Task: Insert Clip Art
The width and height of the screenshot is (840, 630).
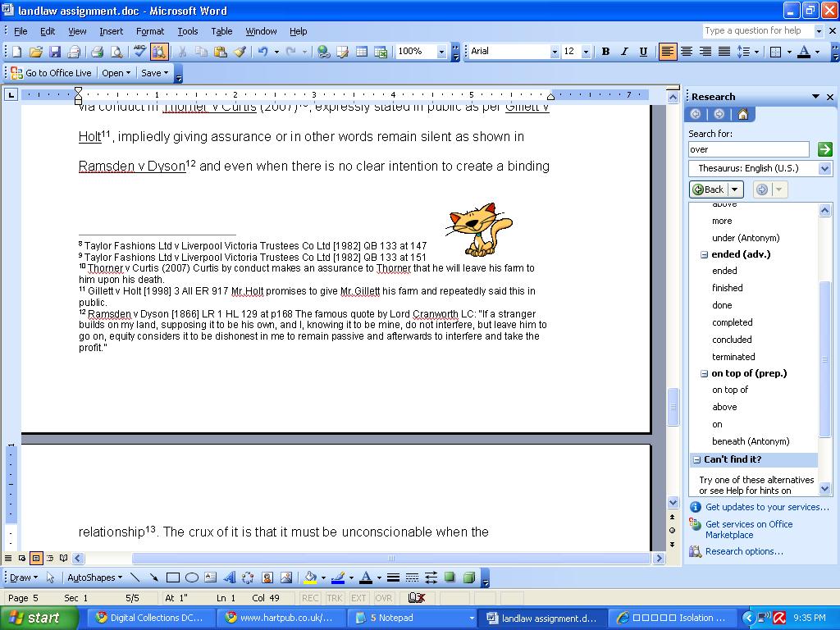Action: [267, 577]
